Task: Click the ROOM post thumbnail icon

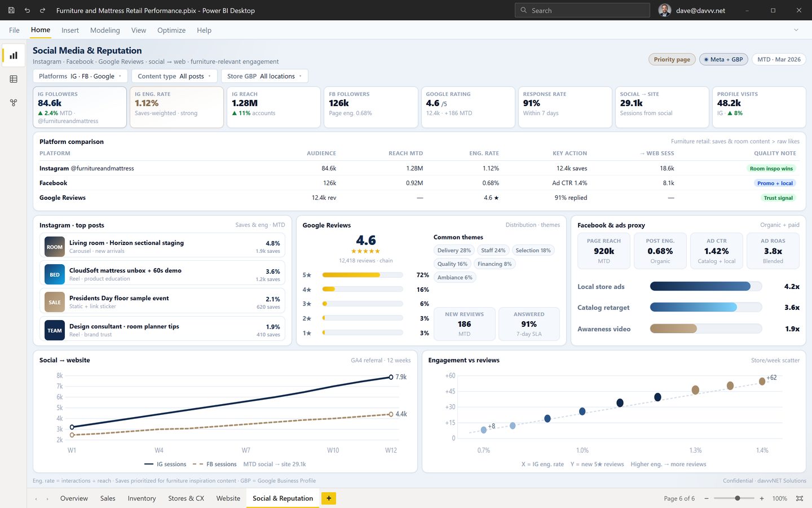Action: 55,247
